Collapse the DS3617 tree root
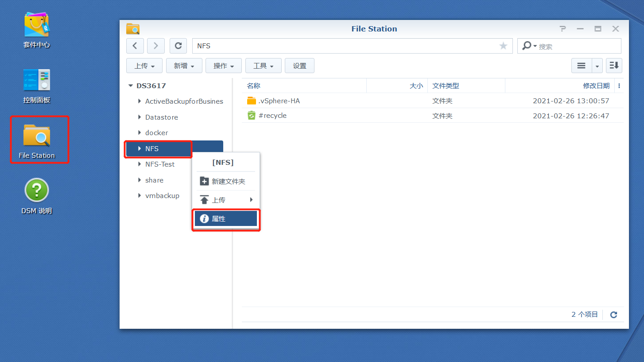644x362 pixels. pos(131,86)
